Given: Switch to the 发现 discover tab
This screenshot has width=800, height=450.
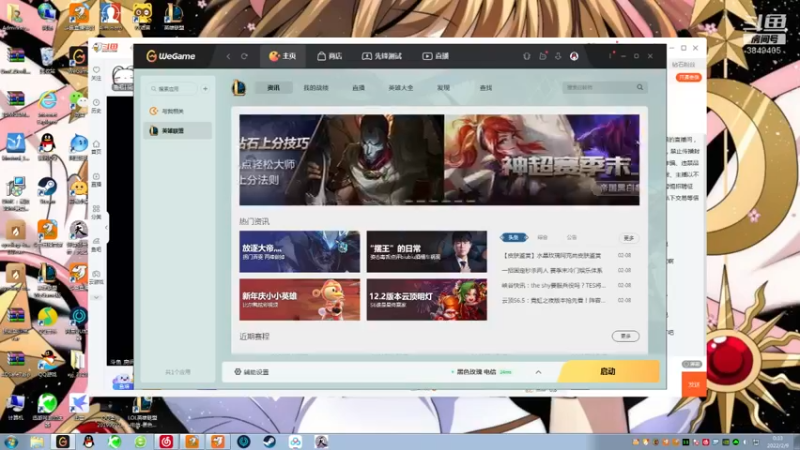Looking at the screenshot, I should point(443,88).
